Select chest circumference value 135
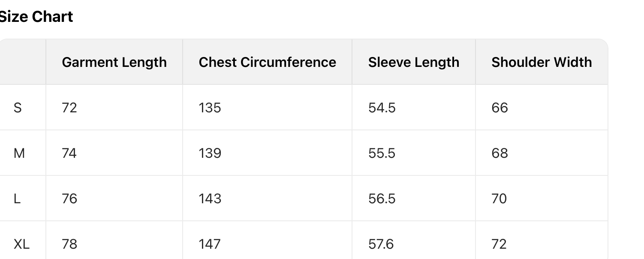Image resolution: width=644 pixels, height=259 pixels. pos(210,108)
